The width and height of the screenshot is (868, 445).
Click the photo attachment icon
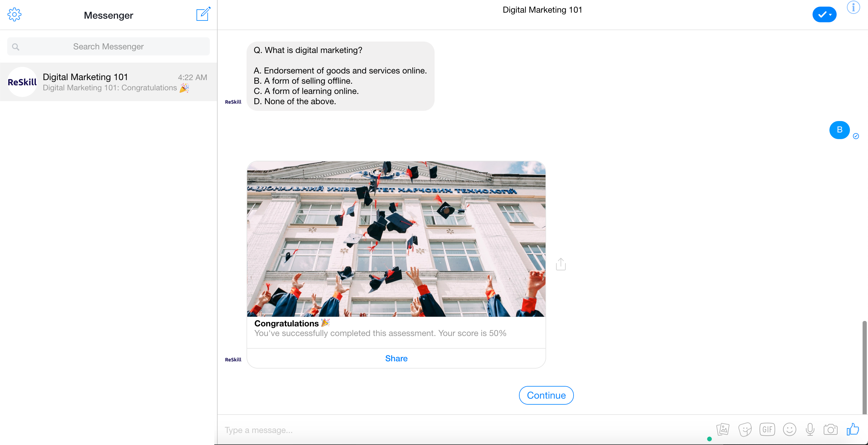[723, 429]
